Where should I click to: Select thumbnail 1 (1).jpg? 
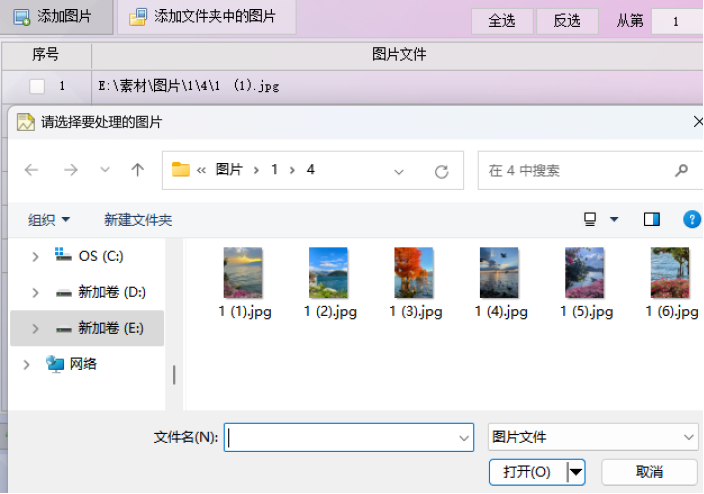pos(244,282)
